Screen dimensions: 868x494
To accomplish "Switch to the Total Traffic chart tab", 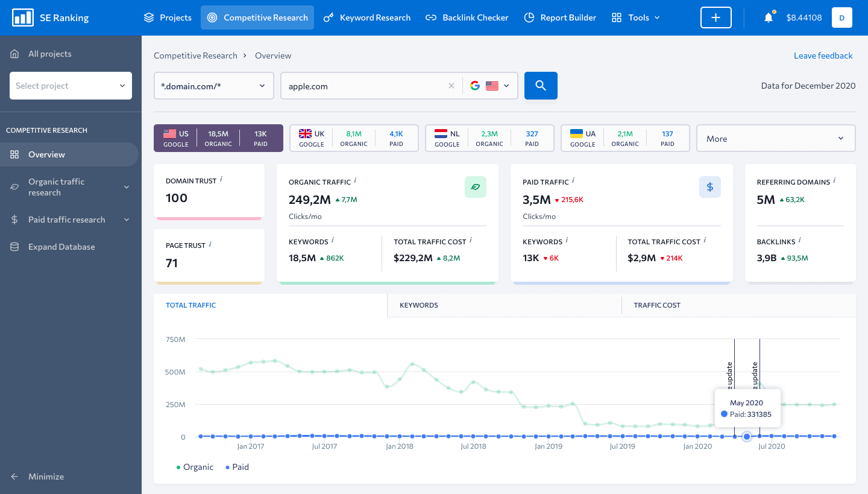I will click(270, 305).
